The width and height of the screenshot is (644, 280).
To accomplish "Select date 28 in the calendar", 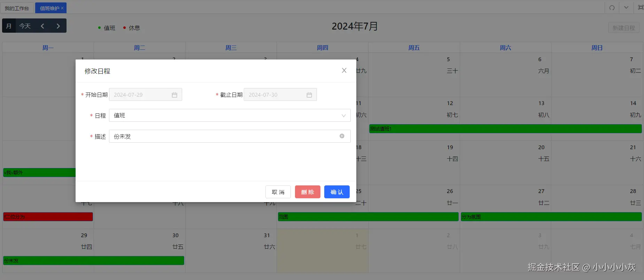I will click(633, 191).
